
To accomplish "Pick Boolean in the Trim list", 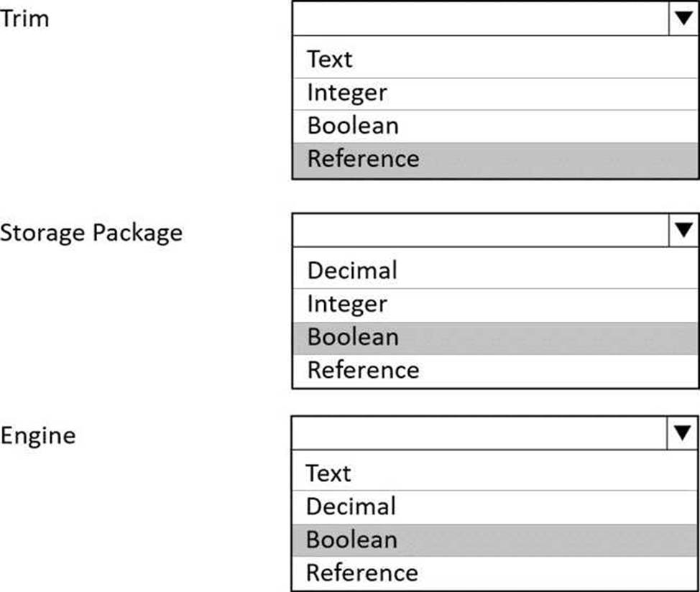I will point(352,126).
